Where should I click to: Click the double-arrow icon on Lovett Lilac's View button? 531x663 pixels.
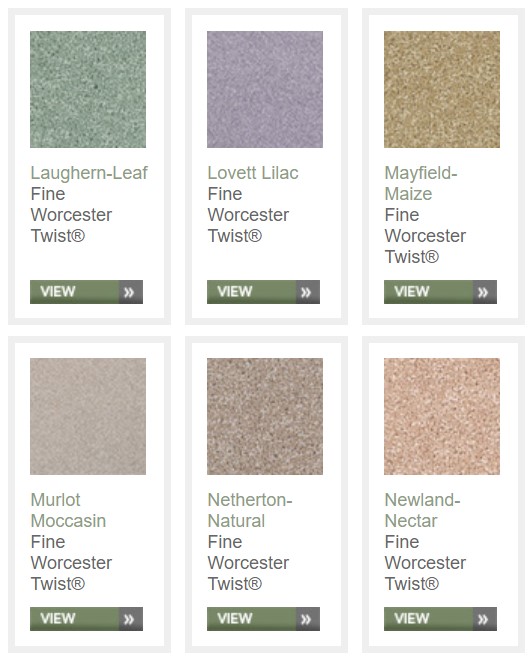tap(306, 292)
